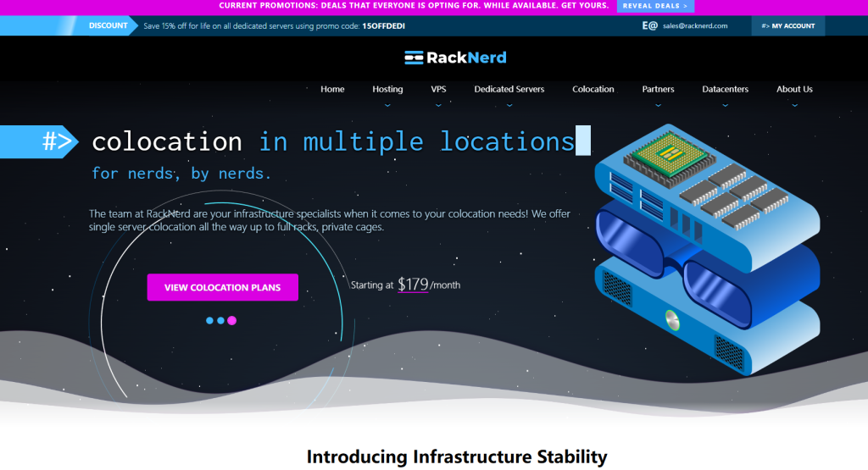This screenshot has height=470, width=868.
Task: Expand the About Us chevron
Action: coord(794,105)
